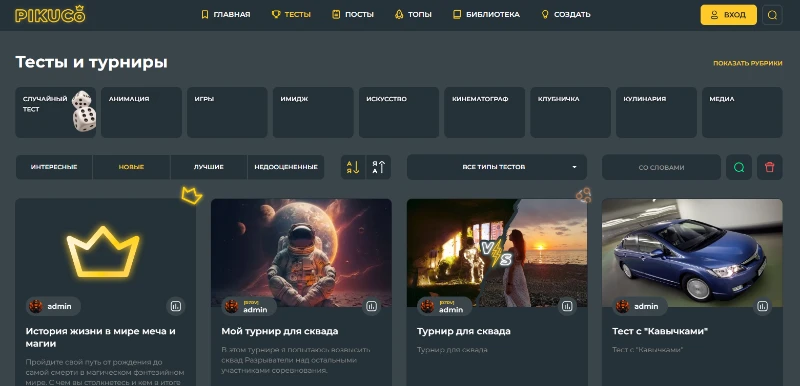Open Случайный тест category tile

56,112
